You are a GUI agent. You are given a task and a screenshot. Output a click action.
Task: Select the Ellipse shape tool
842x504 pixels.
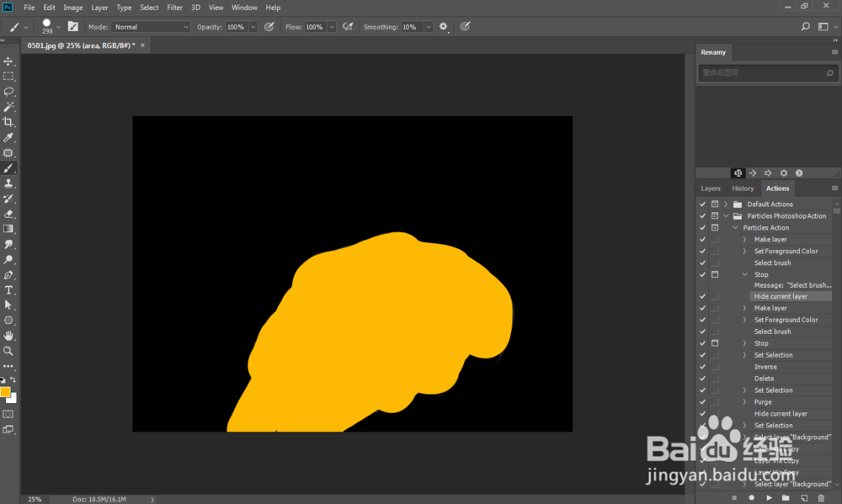[x=8, y=320]
